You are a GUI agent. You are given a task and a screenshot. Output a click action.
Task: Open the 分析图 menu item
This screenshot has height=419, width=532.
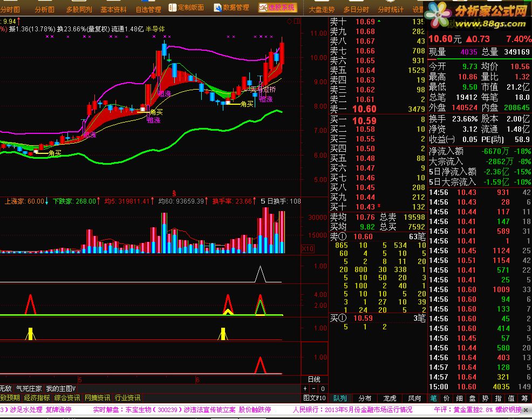(44, 10)
